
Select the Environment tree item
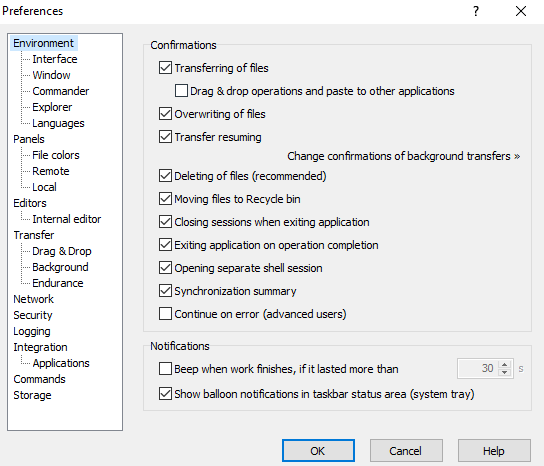point(44,43)
